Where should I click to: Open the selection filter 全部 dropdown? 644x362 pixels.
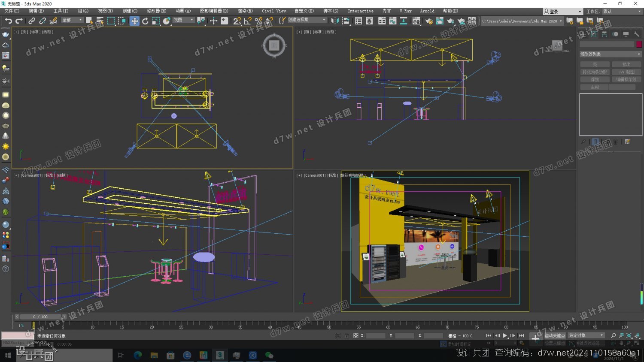(x=72, y=20)
